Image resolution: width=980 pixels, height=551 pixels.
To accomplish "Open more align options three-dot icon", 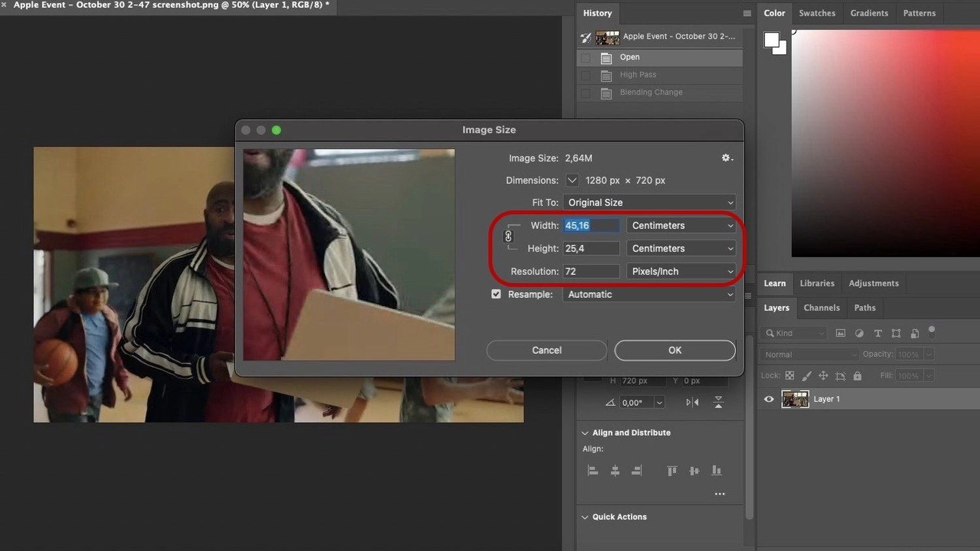I will point(719,494).
